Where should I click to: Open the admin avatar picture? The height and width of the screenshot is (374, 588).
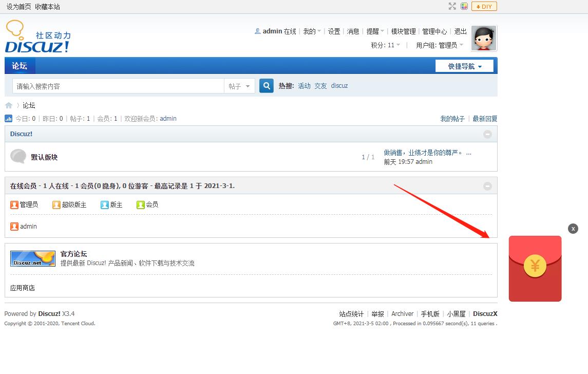click(x=484, y=38)
